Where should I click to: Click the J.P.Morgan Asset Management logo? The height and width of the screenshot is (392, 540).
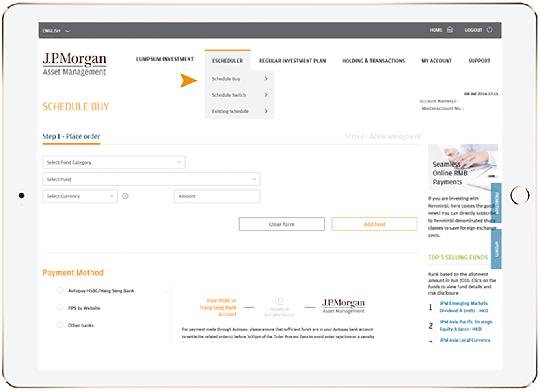point(74,64)
